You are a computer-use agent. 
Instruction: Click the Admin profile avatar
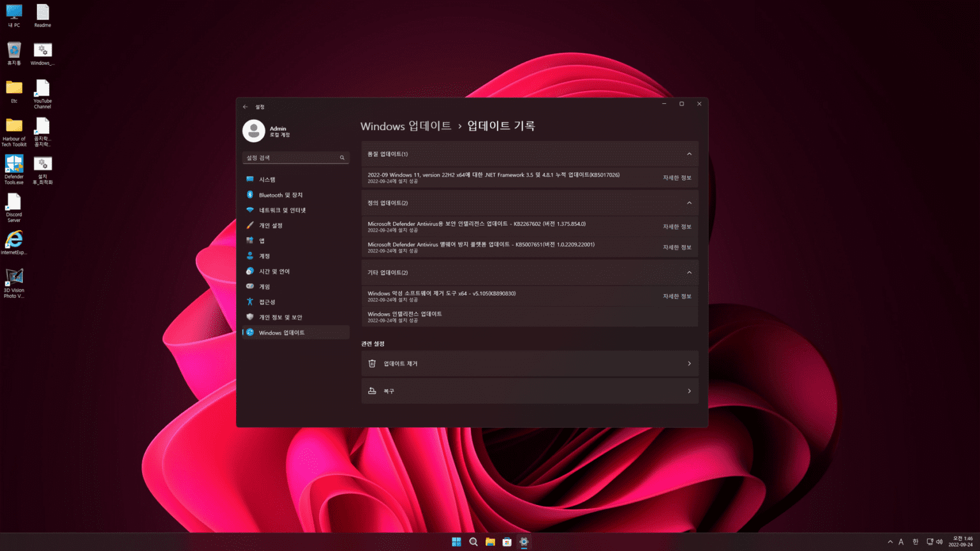tap(254, 131)
